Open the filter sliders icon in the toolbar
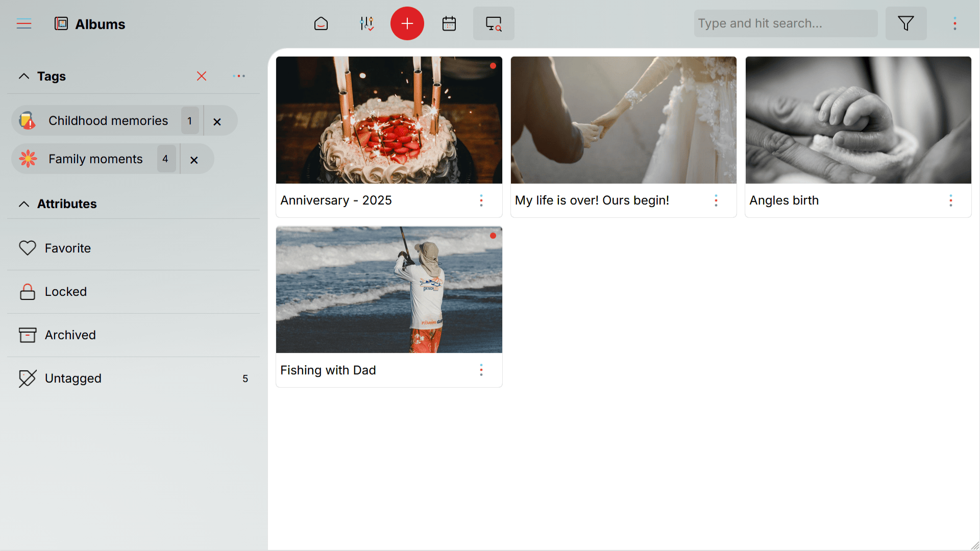 pos(366,23)
